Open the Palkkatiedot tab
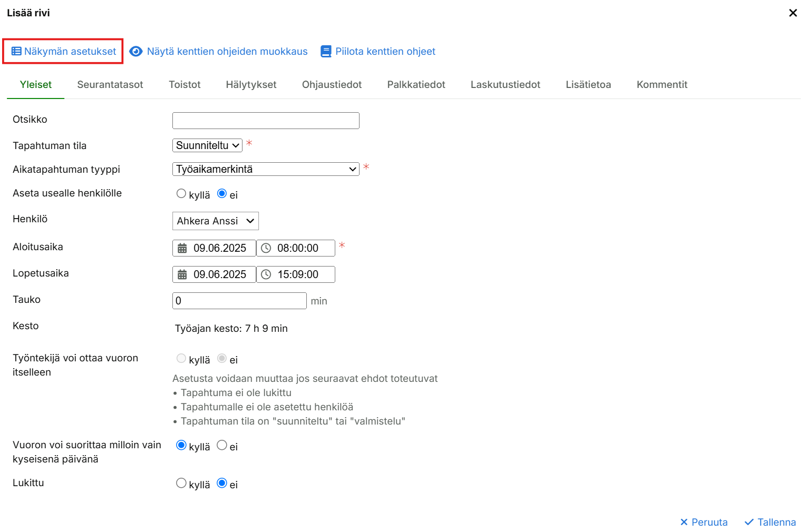Screen dimensions: 805x532 tap(416, 85)
